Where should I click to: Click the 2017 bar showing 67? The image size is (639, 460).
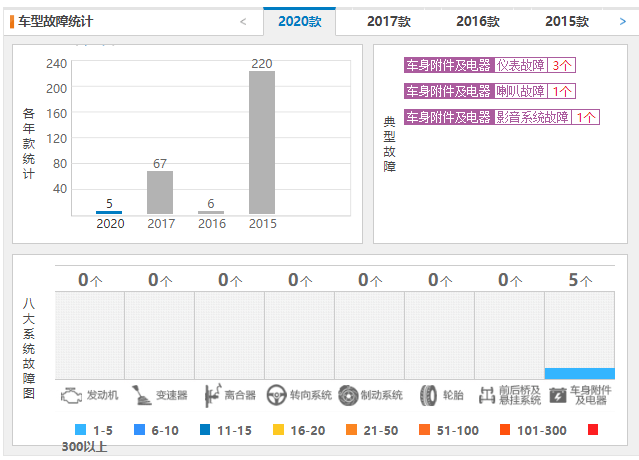click(x=160, y=192)
